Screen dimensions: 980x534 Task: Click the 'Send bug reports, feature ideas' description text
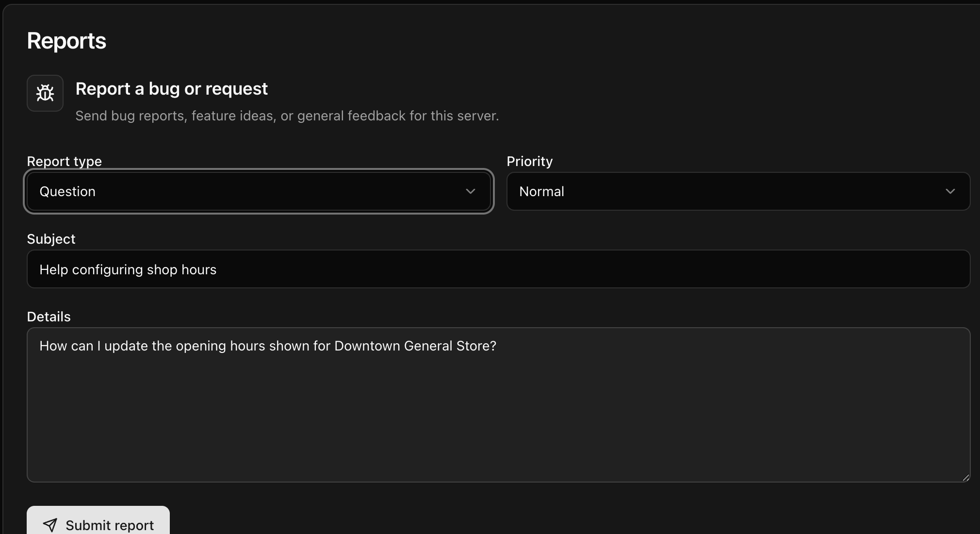click(287, 116)
